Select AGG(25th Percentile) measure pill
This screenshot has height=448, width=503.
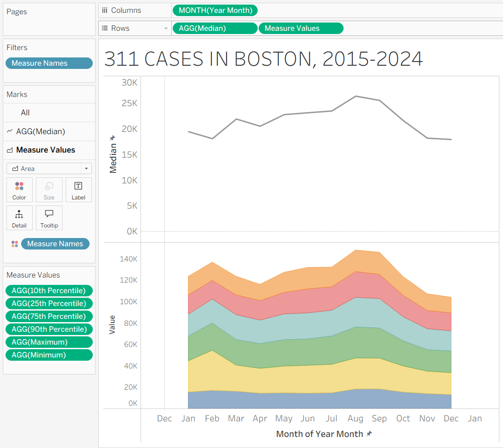[x=49, y=304]
